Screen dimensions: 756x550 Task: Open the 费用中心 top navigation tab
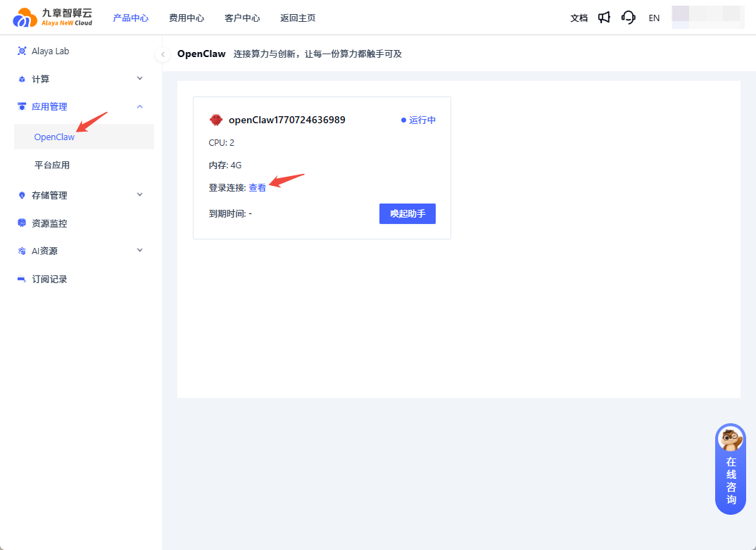(x=187, y=18)
